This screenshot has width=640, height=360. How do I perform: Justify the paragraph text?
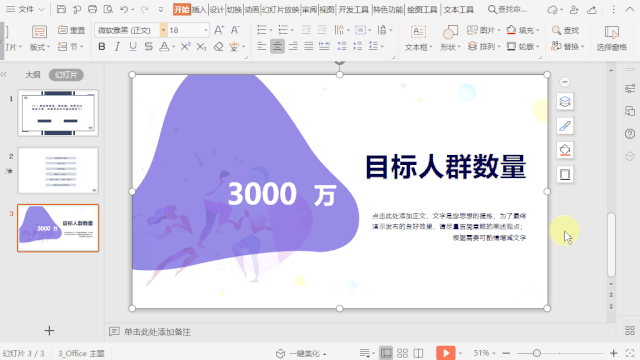coord(309,47)
